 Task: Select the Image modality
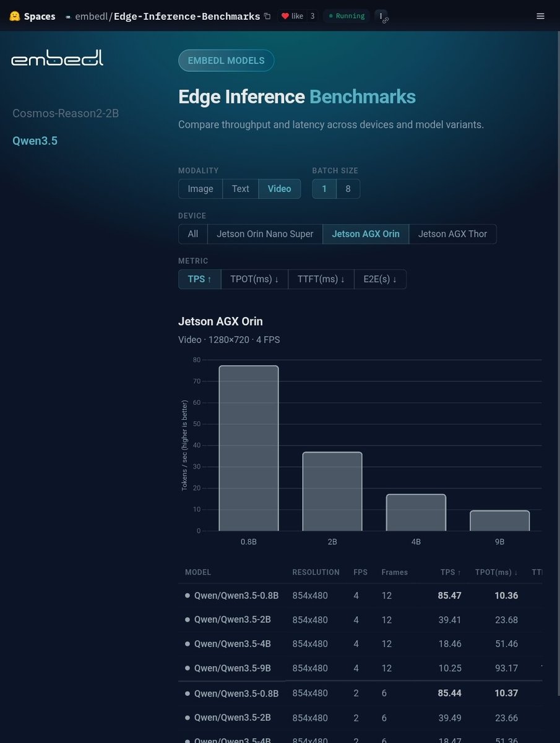click(x=200, y=189)
